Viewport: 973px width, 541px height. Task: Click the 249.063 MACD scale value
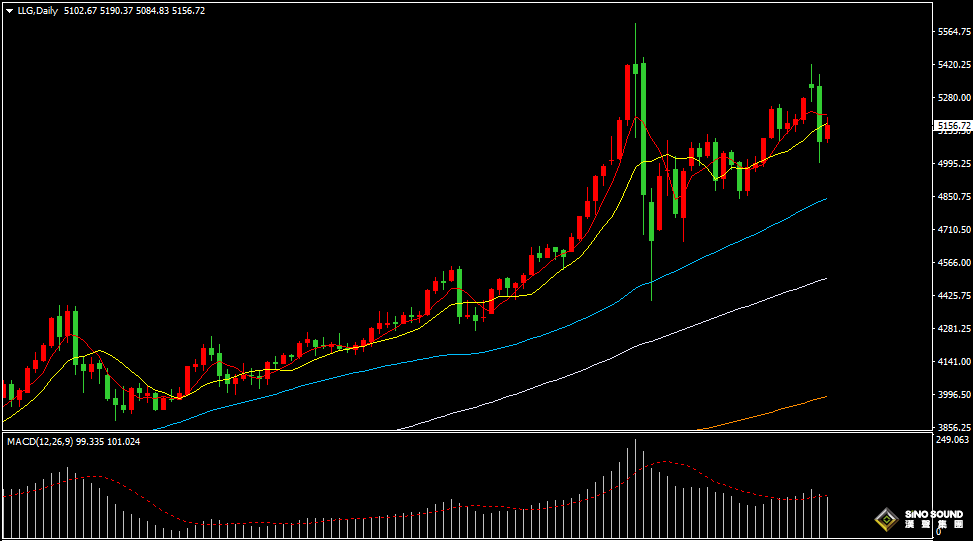(953, 440)
